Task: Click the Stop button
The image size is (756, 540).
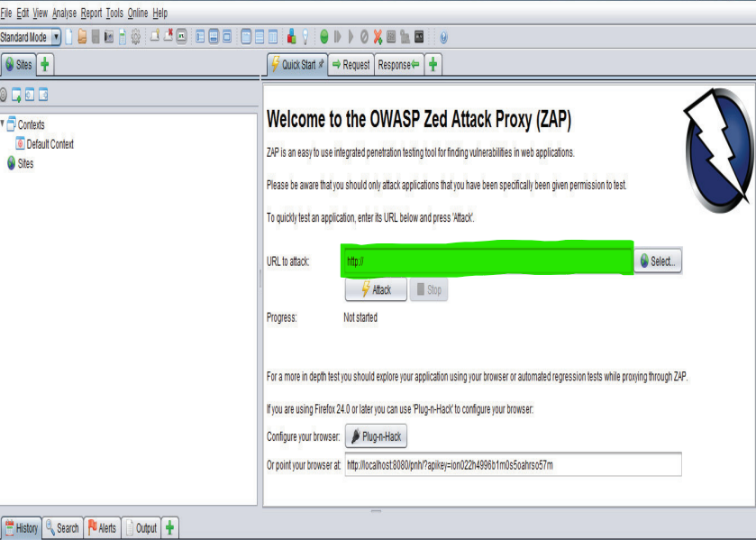Action: pyautogui.click(x=429, y=289)
